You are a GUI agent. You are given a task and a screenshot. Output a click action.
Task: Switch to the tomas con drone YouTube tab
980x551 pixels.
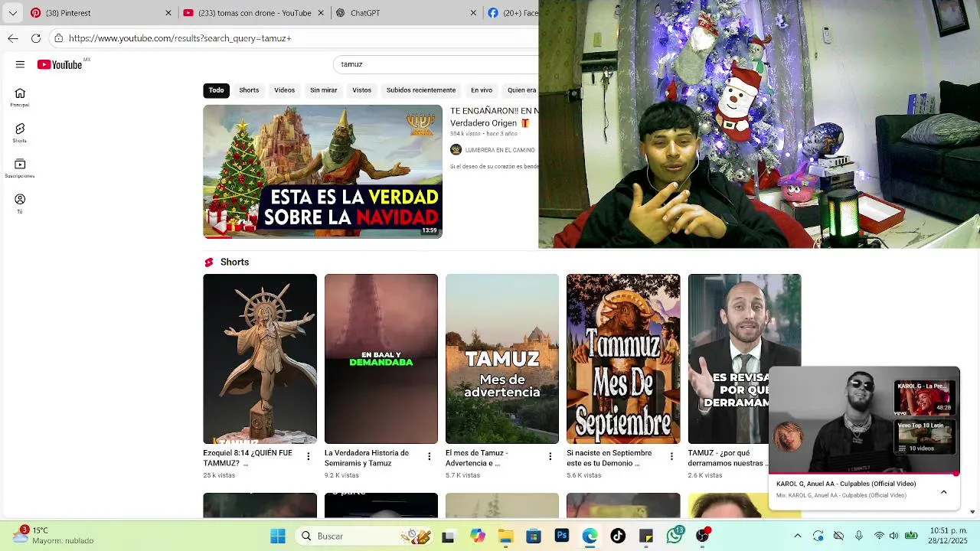tap(254, 13)
